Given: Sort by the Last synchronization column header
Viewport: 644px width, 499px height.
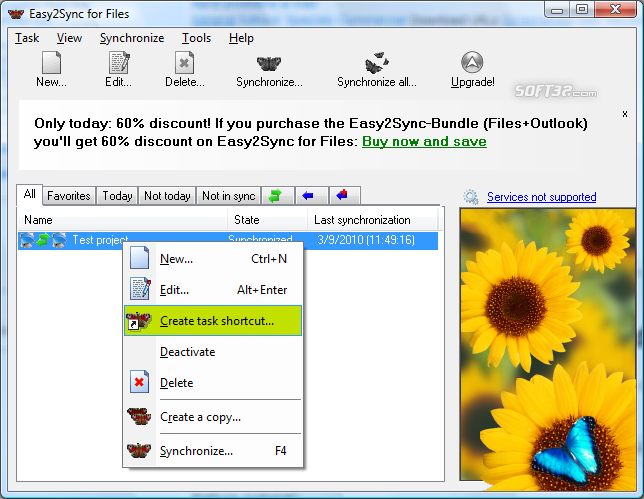Looking at the screenshot, I should pos(372,220).
